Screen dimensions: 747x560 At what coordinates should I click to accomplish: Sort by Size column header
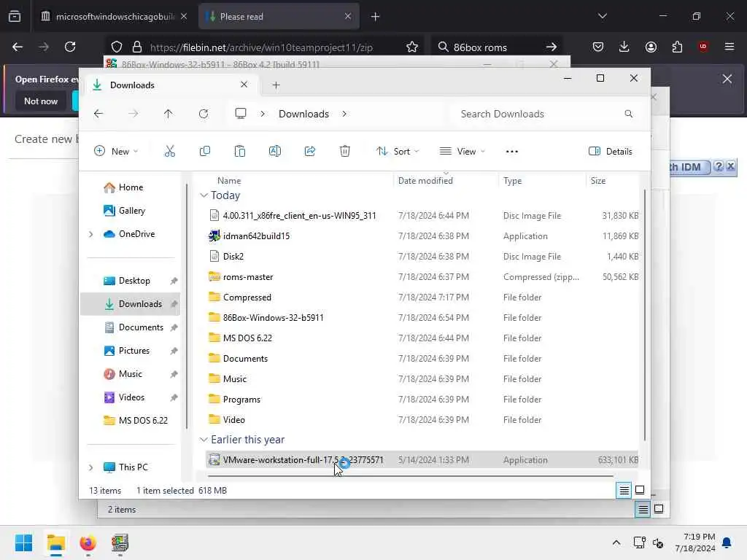pos(598,181)
